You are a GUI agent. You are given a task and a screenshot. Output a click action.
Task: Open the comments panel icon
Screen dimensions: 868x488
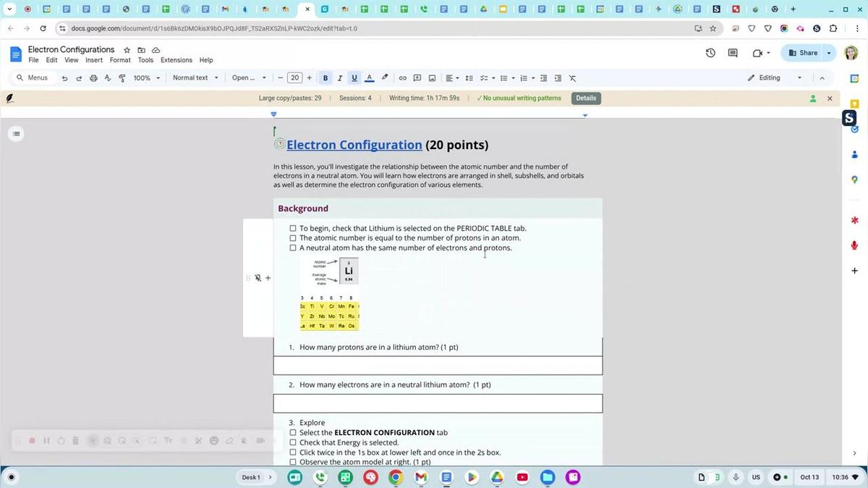[x=733, y=53]
